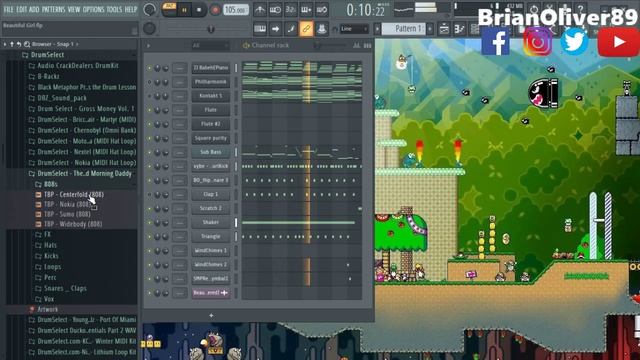Open the piano roll view icon
The height and width of the screenshot is (360, 640).
[x=459, y=29]
